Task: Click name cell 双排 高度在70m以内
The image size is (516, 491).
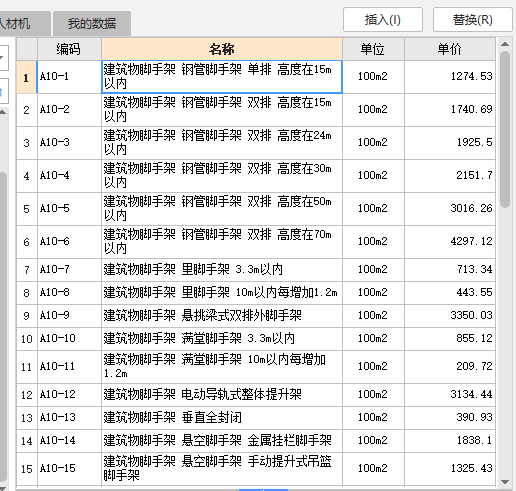Action: pos(222,242)
